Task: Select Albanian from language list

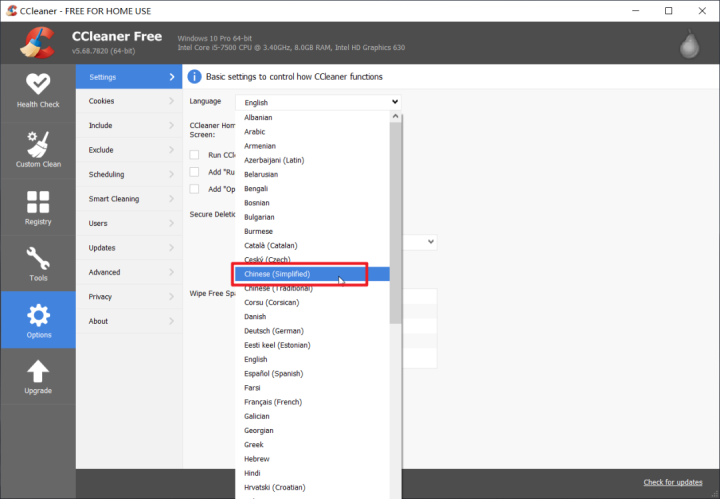Action: [312, 118]
